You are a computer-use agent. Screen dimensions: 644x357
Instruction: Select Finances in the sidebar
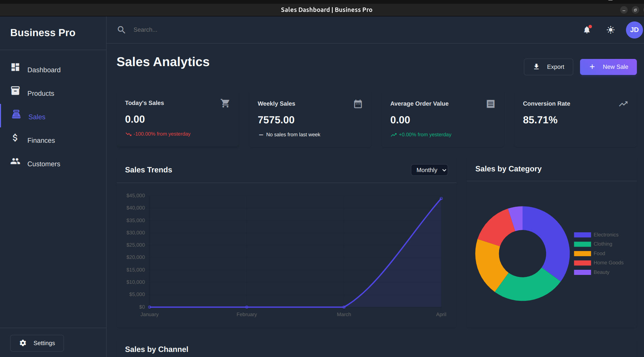tap(41, 140)
